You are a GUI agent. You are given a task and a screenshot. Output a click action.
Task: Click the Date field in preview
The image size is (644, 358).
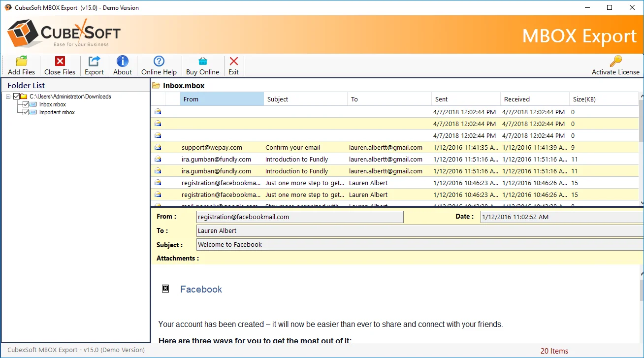(x=562, y=217)
